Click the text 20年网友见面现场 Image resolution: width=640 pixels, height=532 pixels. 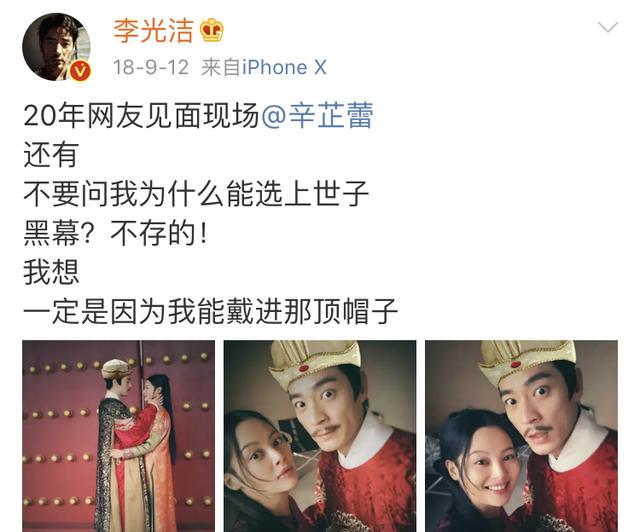click(x=142, y=116)
